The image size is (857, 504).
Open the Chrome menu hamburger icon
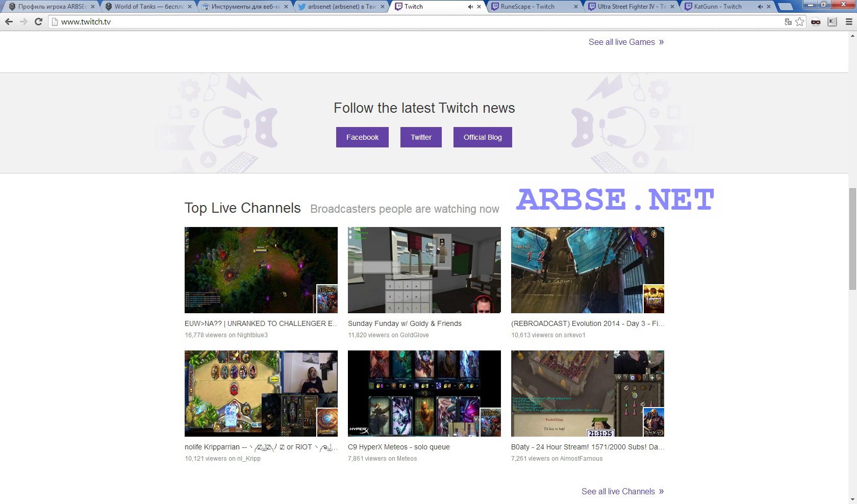coord(849,22)
